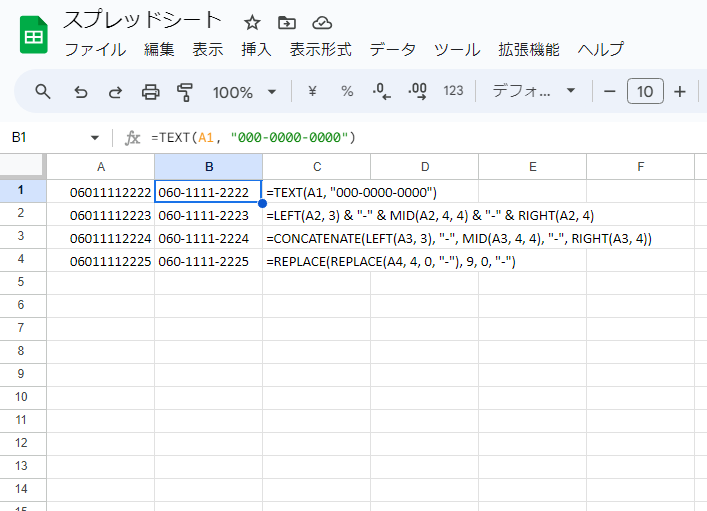
Task: Decrease decimal places button
Action: tap(381, 92)
